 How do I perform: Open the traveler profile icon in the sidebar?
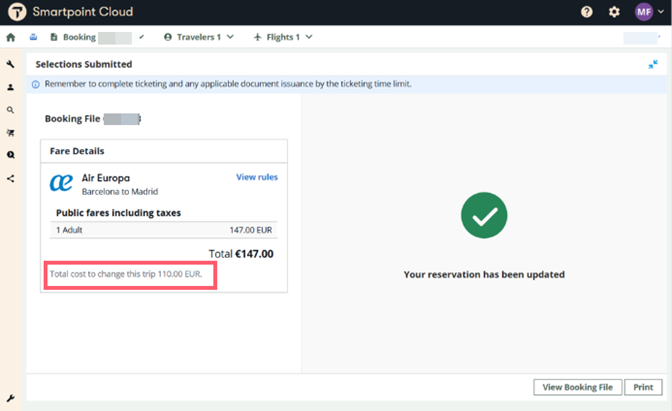(11, 87)
